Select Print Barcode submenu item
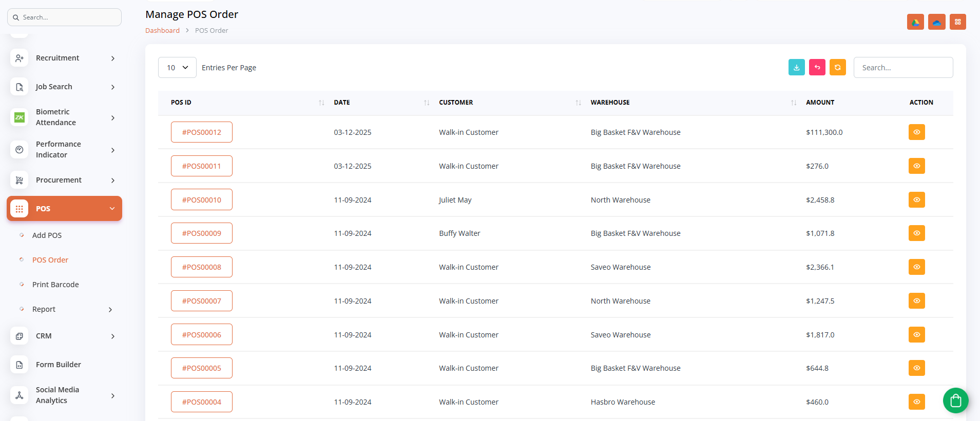This screenshot has width=980, height=421. coord(55,285)
